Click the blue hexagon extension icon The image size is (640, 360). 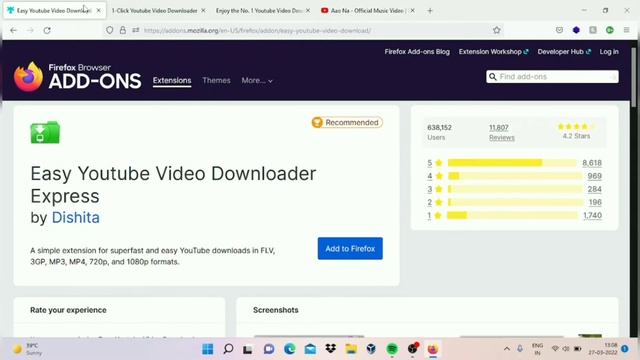click(576, 30)
